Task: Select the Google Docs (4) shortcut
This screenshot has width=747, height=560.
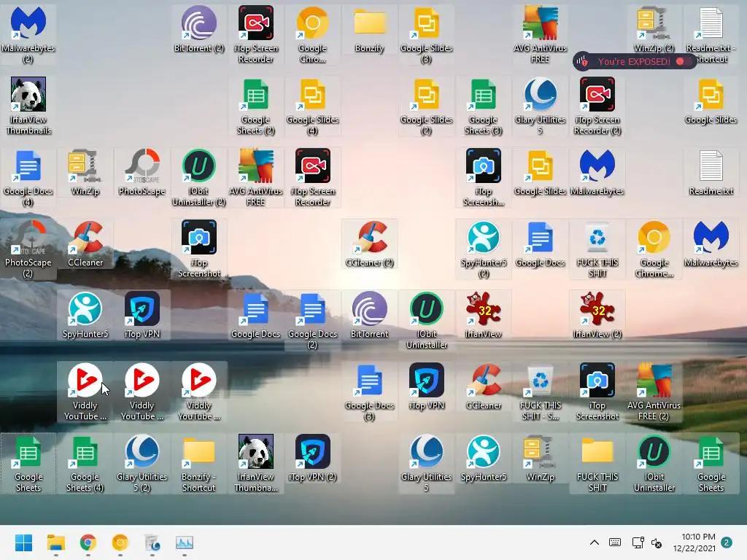Action: [28, 177]
